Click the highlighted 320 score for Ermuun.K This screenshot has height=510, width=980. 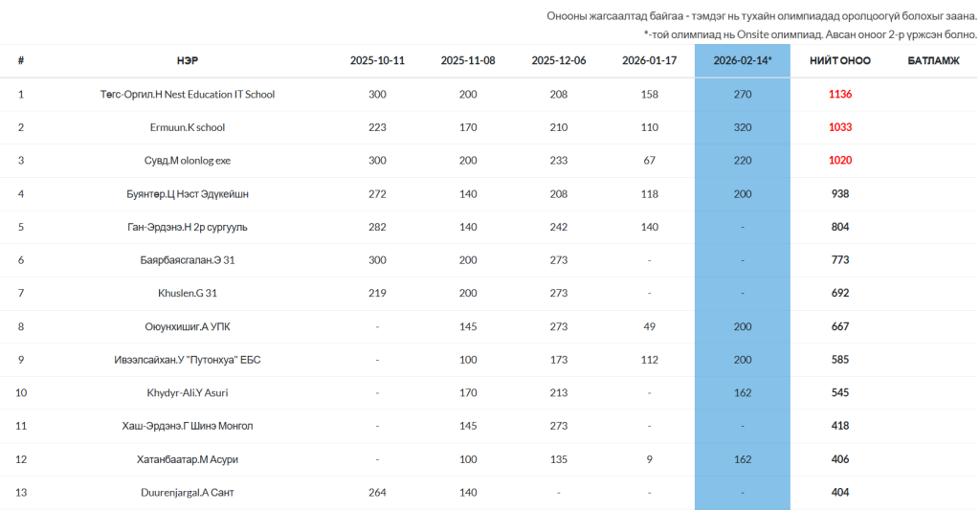(x=742, y=127)
